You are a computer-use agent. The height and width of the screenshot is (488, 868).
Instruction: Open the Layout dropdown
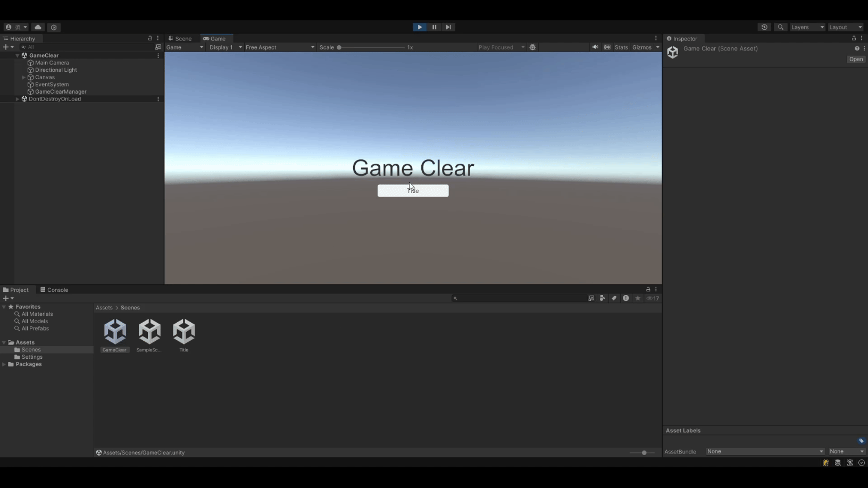pos(845,27)
